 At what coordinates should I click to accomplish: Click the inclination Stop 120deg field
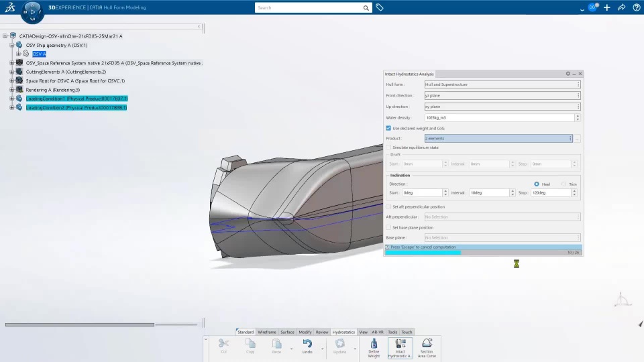click(x=551, y=192)
